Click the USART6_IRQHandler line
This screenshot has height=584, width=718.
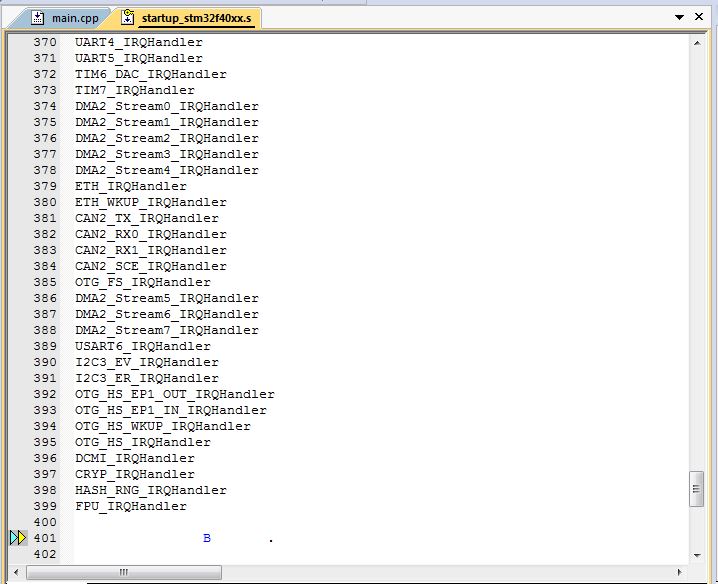coord(143,346)
